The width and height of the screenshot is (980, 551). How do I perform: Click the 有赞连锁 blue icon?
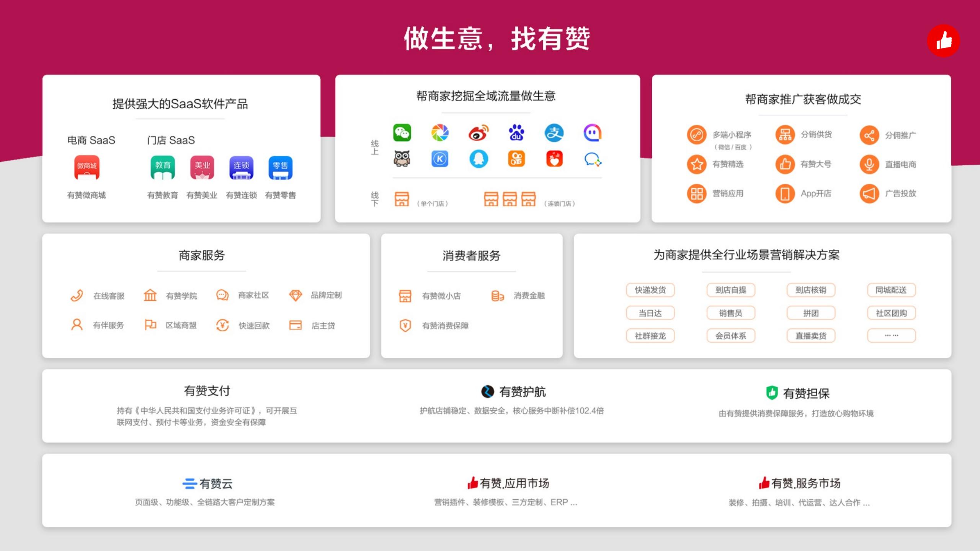click(241, 168)
